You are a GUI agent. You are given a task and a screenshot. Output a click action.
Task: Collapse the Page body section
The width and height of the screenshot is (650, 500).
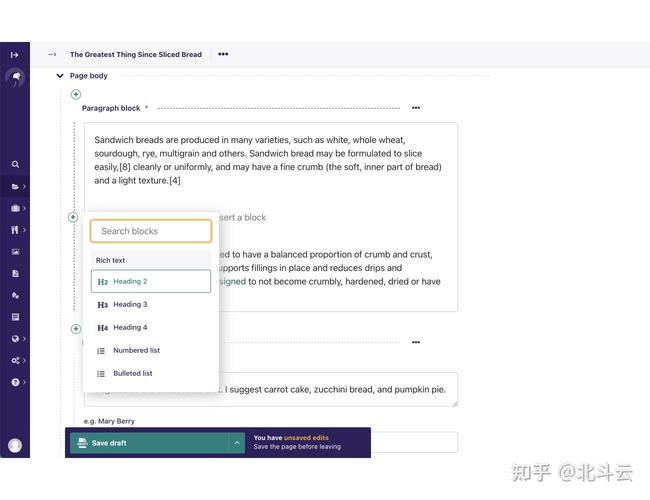coord(60,76)
